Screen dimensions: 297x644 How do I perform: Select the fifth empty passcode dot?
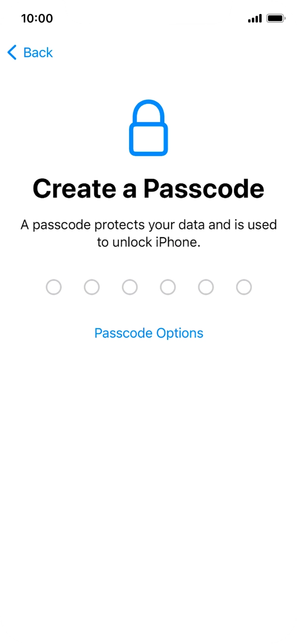point(206,287)
